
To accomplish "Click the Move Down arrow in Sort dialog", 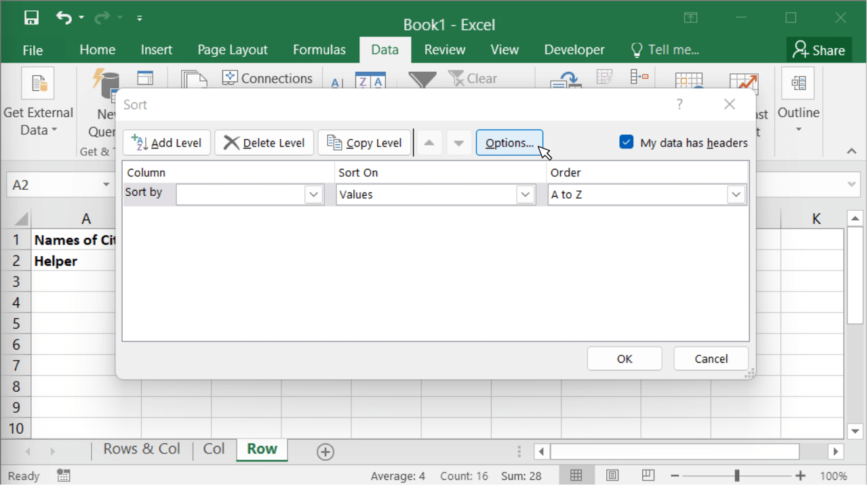I will [459, 143].
